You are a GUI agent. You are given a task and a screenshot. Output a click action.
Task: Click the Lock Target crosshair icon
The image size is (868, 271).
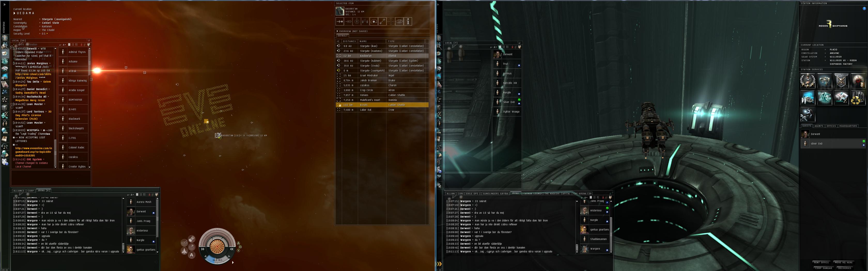(x=391, y=21)
